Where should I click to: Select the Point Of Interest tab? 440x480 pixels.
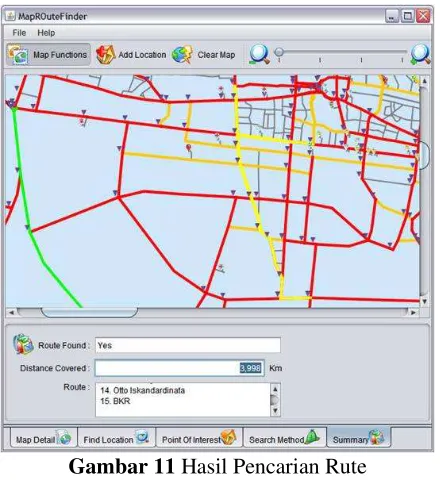pyautogui.click(x=199, y=438)
